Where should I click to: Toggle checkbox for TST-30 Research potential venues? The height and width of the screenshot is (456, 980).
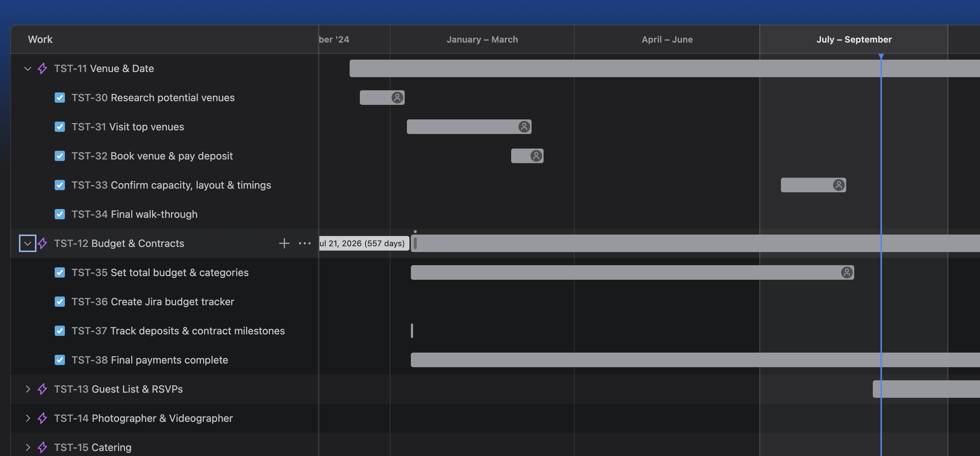[x=60, y=98]
